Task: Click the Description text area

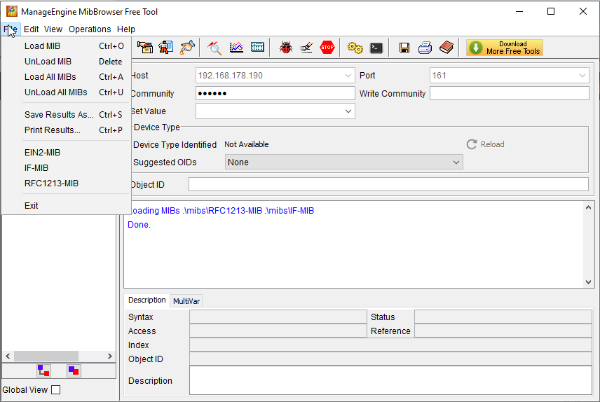Action: pos(390,380)
